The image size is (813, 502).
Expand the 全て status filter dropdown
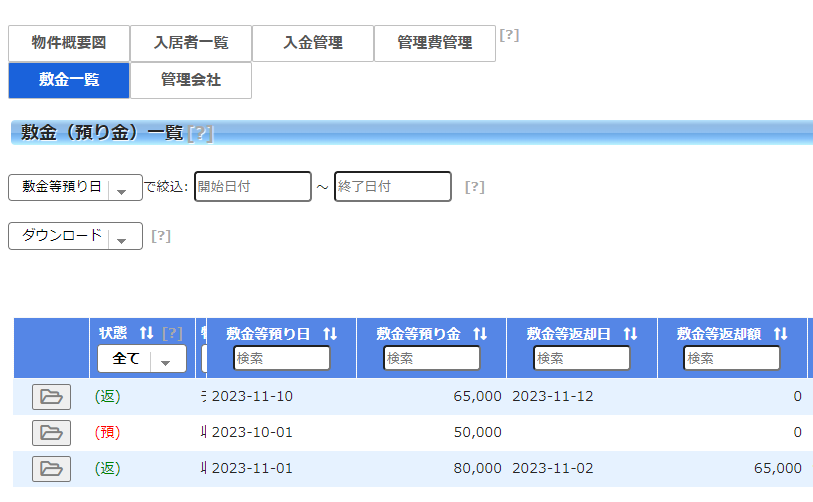point(142,359)
